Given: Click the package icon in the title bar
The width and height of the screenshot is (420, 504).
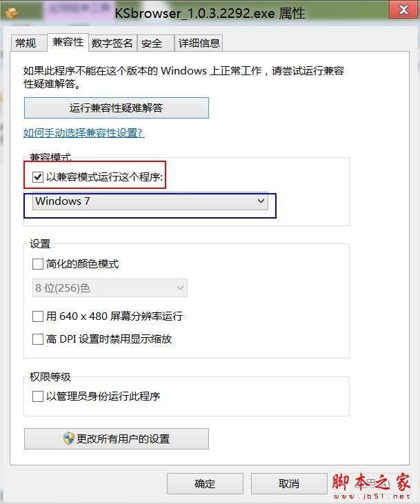Looking at the screenshot, I should pos(12,13).
